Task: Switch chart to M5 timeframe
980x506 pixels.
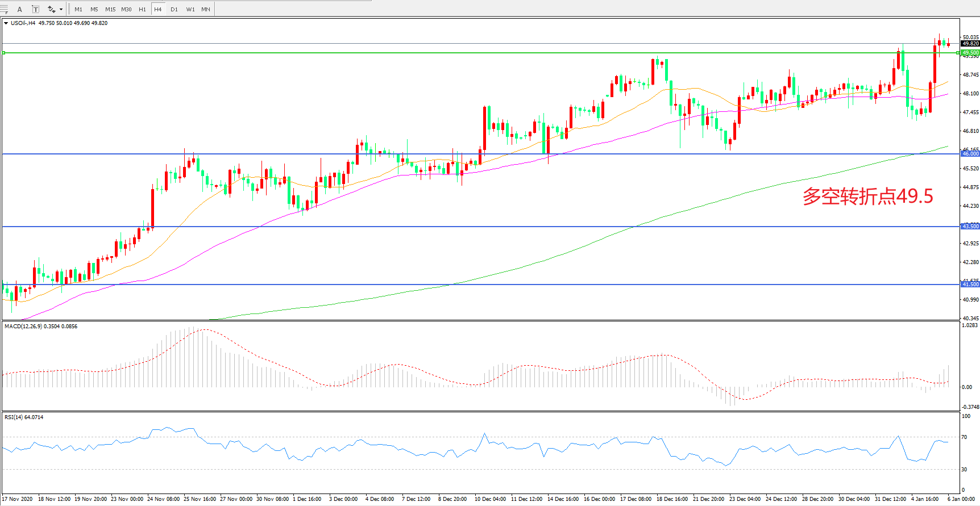Action: pos(94,9)
